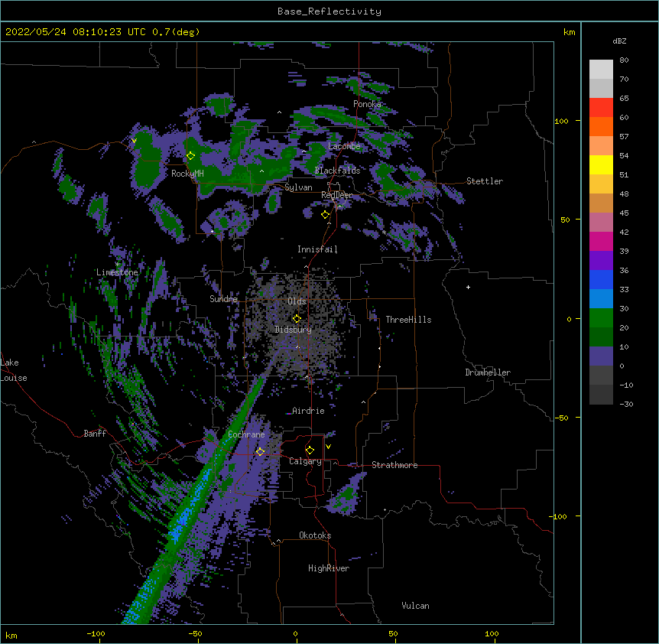
Task: Click the yellow marker near RockyMH
Action: point(191,156)
